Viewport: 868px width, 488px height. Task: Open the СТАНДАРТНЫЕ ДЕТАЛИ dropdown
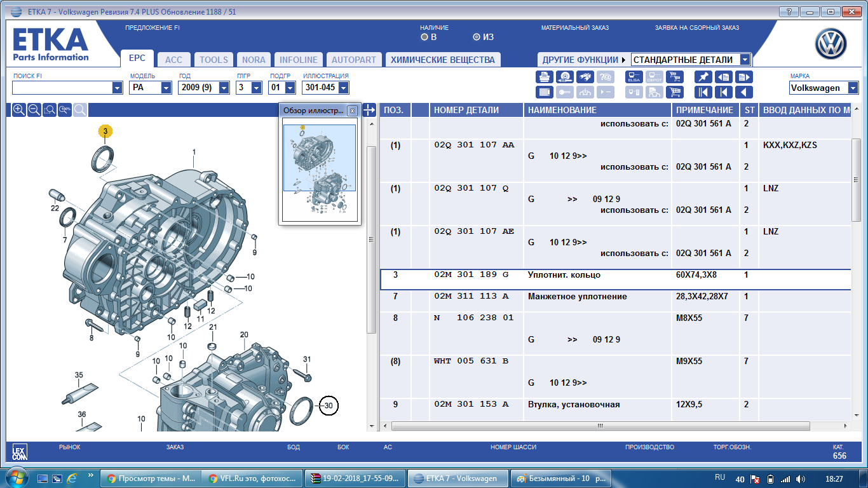[745, 60]
